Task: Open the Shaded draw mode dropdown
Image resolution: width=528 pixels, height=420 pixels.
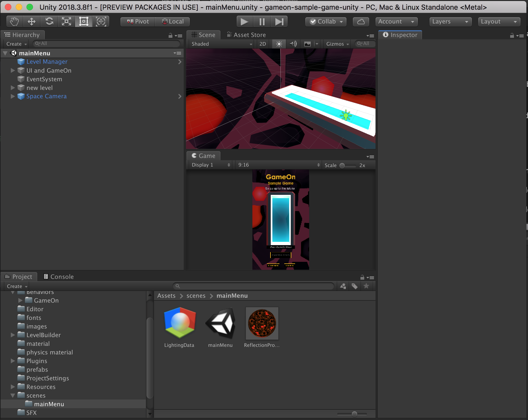Action: click(222, 44)
